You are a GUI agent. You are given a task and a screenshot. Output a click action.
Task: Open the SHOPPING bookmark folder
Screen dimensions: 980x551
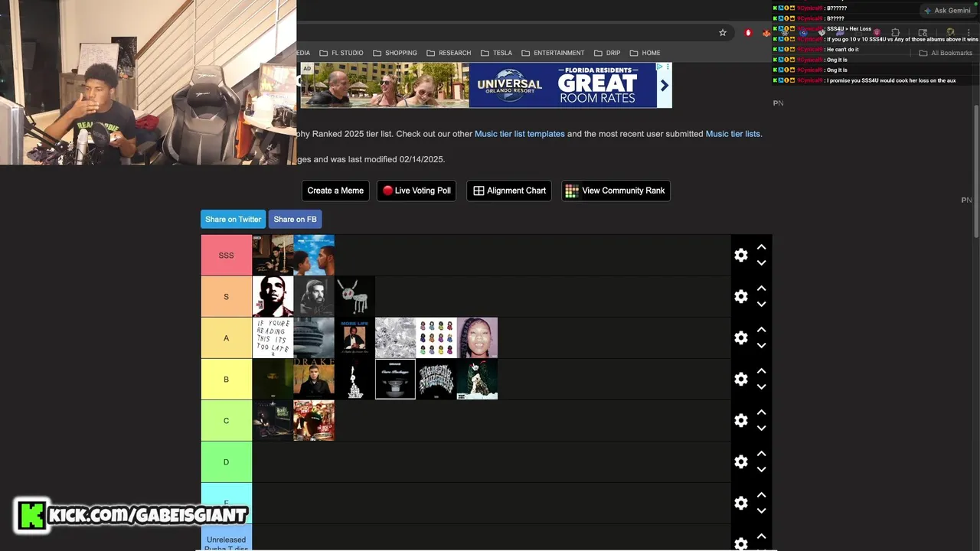(395, 53)
